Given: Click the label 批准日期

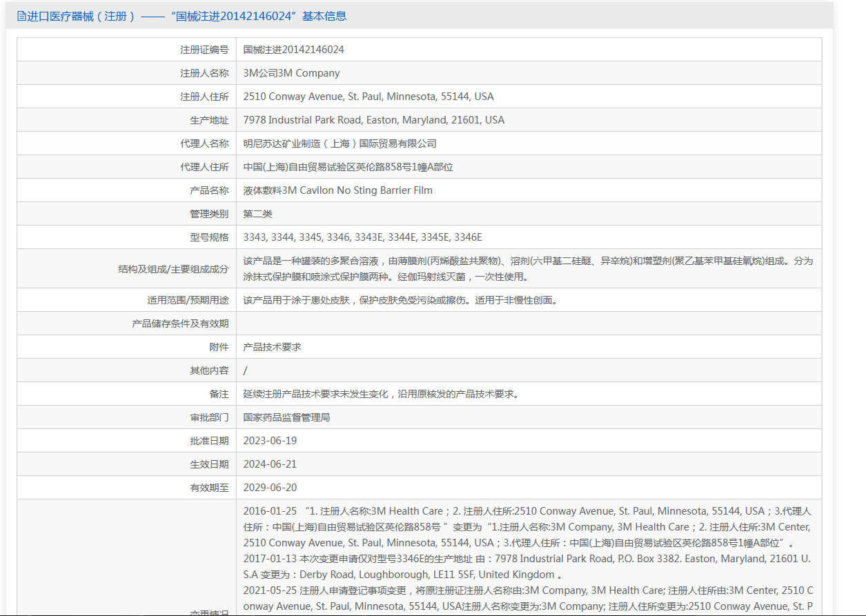Looking at the screenshot, I should click(209, 441).
